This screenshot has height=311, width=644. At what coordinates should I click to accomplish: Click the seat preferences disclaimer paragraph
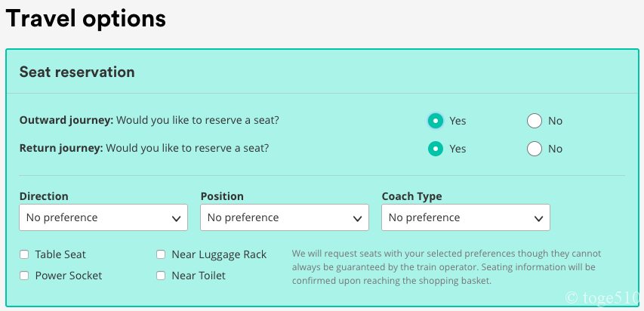[445, 267]
